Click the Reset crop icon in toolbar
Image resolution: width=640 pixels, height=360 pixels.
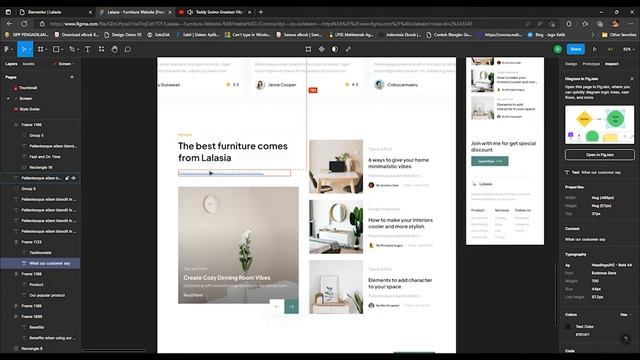pyautogui.click(x=308, y=49)
